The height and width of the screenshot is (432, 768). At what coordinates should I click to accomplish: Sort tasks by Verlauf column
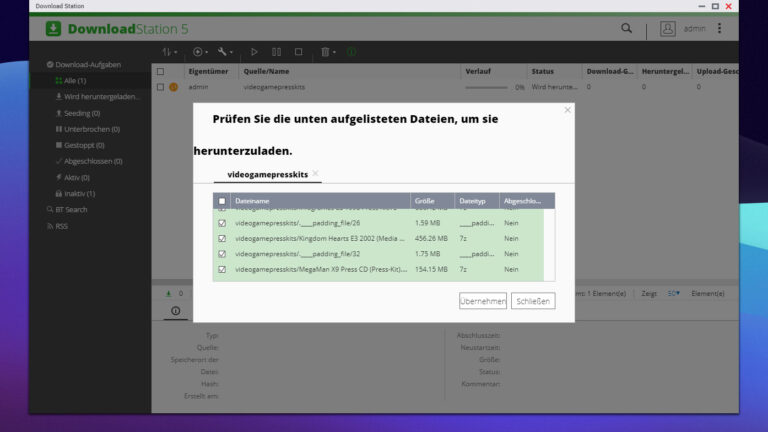coord(478,72)
